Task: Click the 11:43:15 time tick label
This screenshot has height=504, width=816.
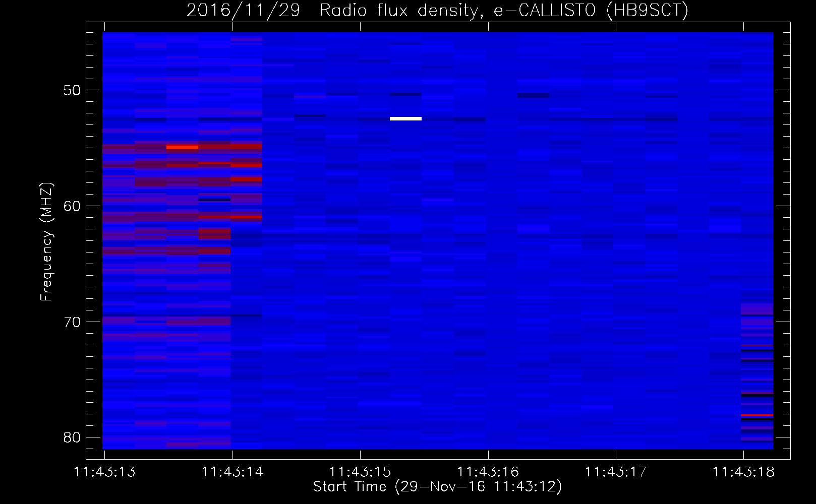Action: [360, 472]
